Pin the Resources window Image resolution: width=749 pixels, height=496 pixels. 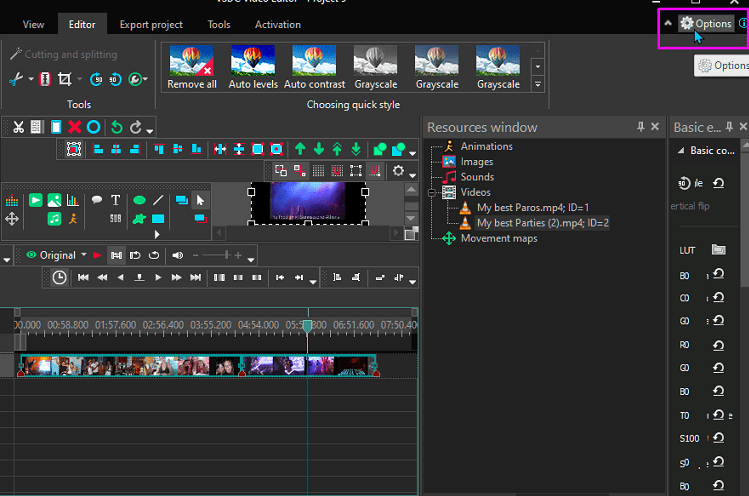pyautogui.click(x=641, y=127)
